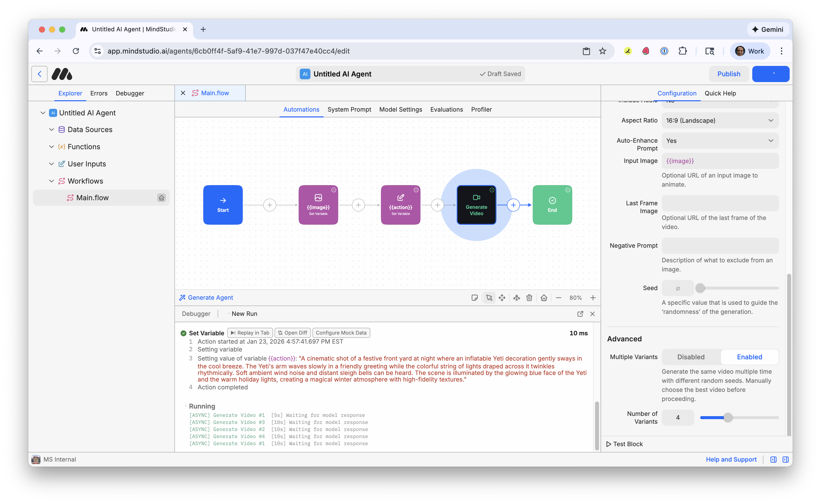
Task: Click the sticky note icon in canvas toolbar
Action: 475,298
